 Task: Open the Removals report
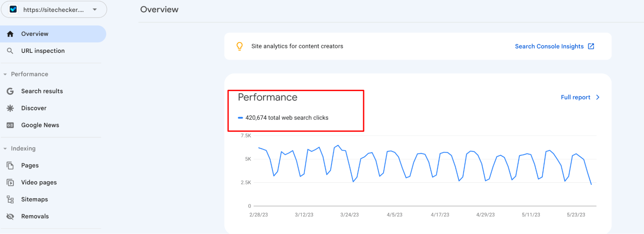click(x=35, y=217)
